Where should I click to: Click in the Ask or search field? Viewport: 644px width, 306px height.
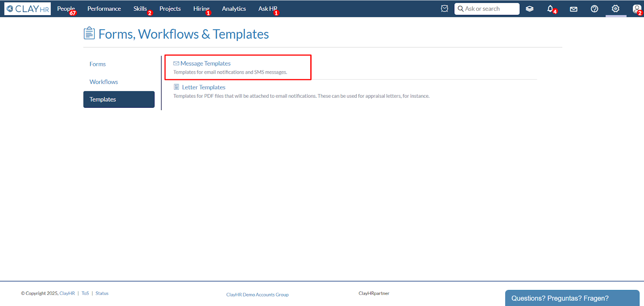[x=487, y=8]
